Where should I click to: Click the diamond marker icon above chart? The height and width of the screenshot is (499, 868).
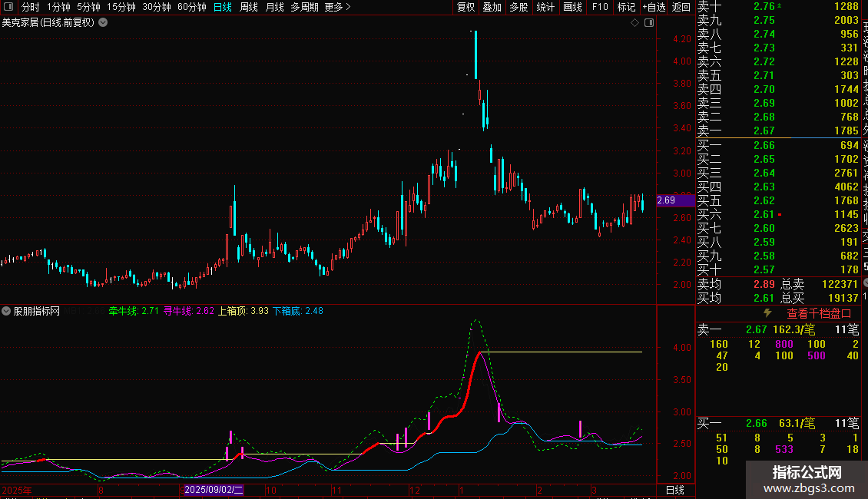[635, 23]
